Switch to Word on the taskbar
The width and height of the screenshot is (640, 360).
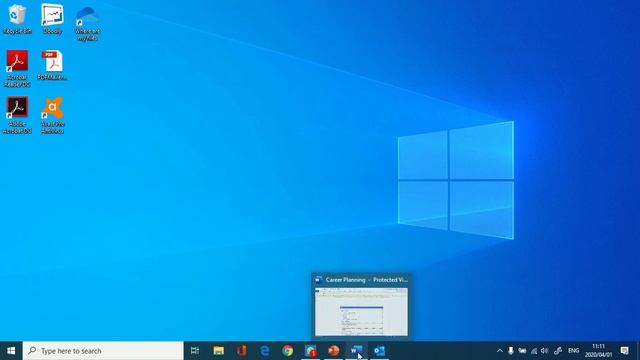tap(356, 351)
